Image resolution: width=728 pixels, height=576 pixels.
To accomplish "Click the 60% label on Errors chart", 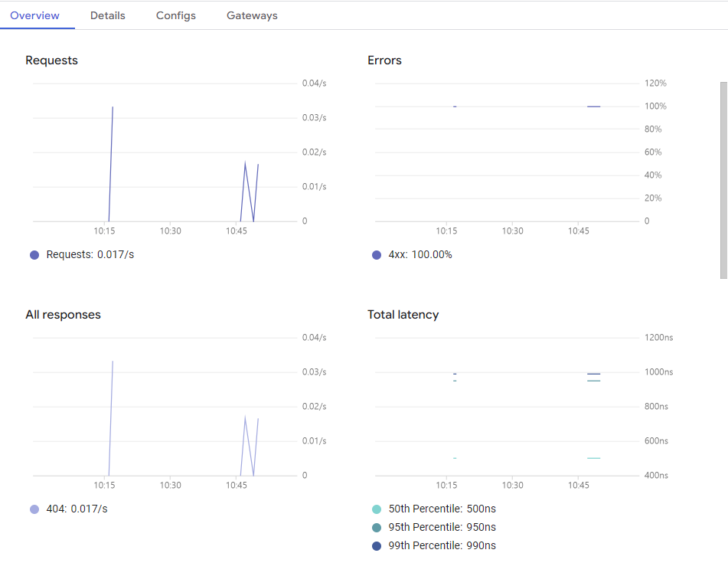I will (653, 152).
